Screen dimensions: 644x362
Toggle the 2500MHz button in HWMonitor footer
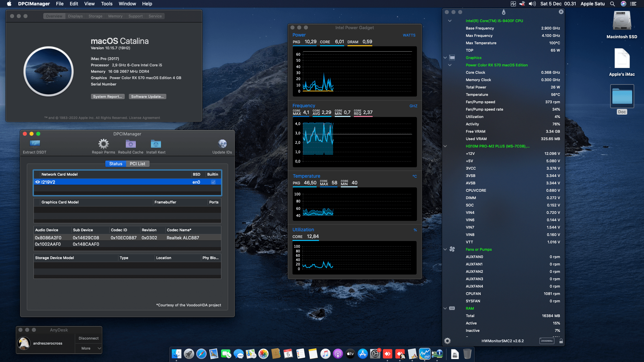(x=547, y=341)
